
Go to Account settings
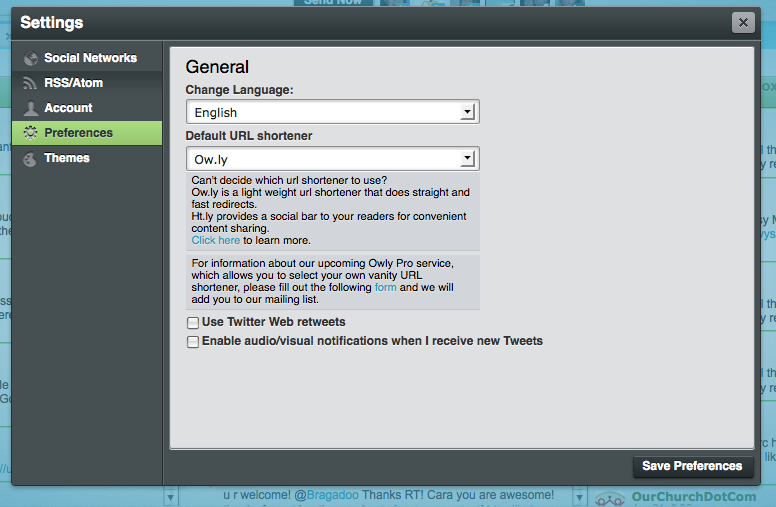coord(87,108)
